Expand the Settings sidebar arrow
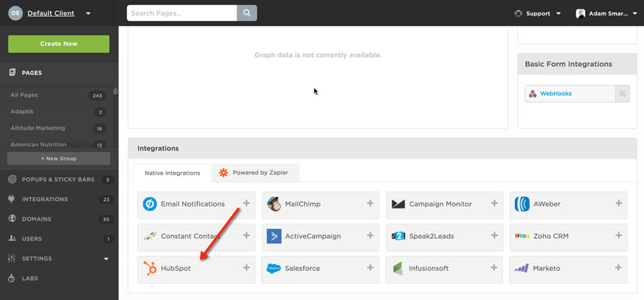Image resolution: width=644 pixels, height=300 pixels. (107, 258)
